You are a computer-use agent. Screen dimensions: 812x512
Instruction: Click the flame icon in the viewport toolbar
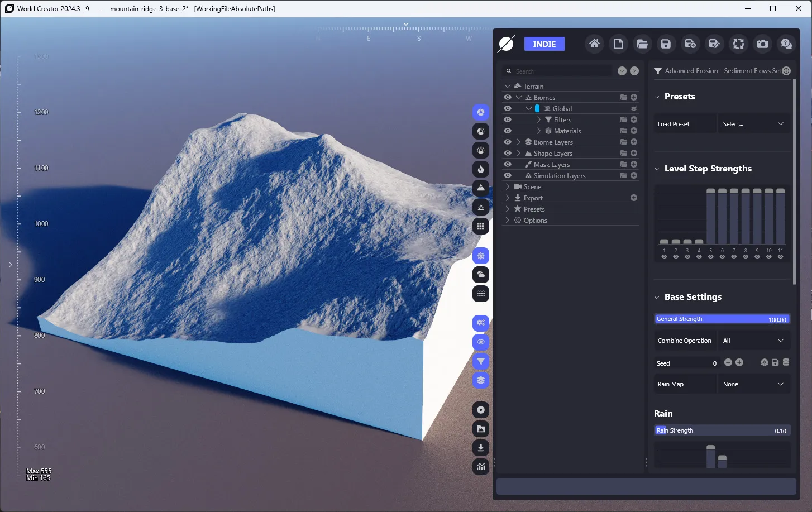coord(481,169)
